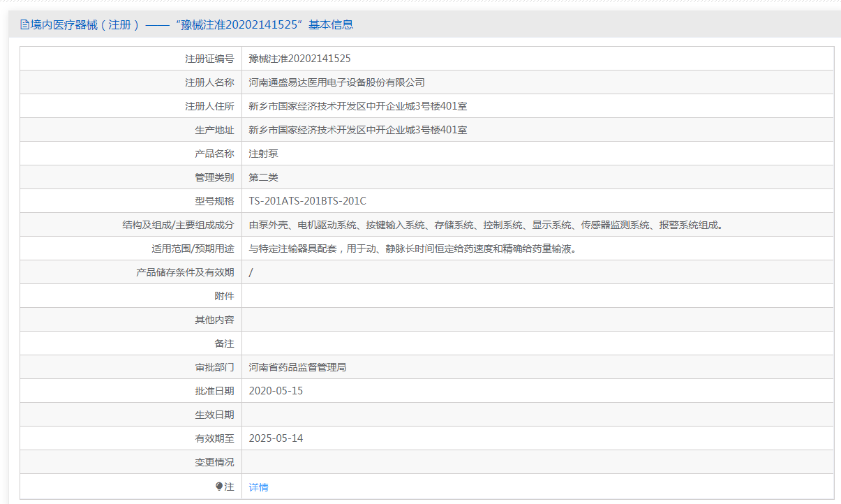Click the 适用范围 intended-use text
841x504 pixels.
pyautogui.click(x=414, y=249)
